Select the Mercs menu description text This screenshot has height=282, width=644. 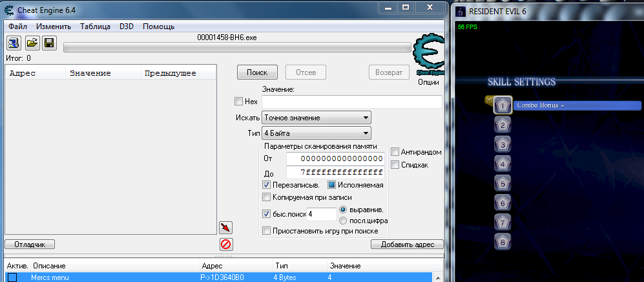coord(50,277)
